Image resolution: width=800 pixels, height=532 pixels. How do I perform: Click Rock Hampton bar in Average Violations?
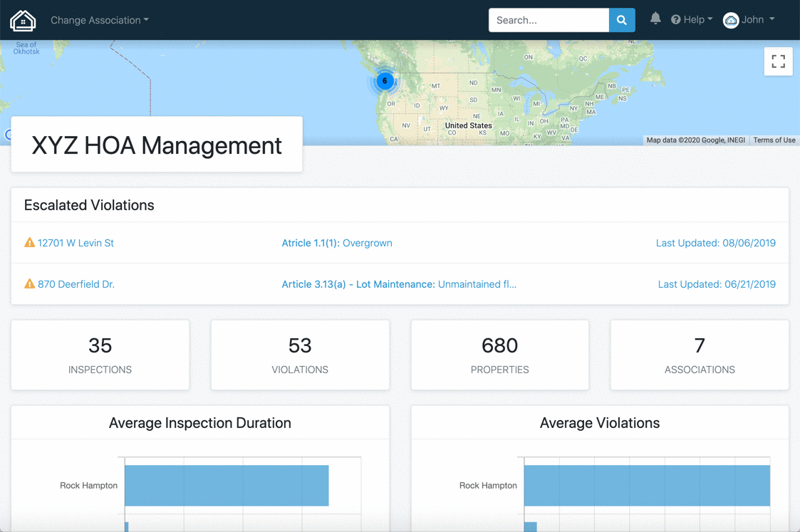coord(647,486)
